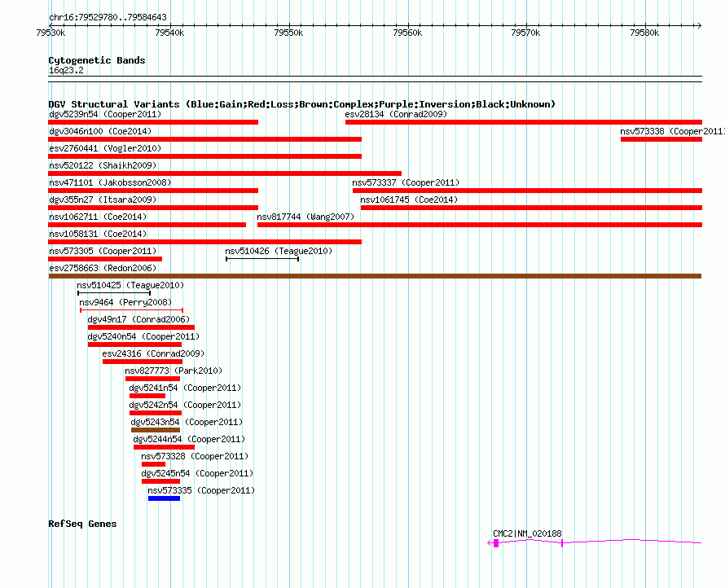
Task: Select the black nsv510425 interval bar
Action: tap(114, 293)
